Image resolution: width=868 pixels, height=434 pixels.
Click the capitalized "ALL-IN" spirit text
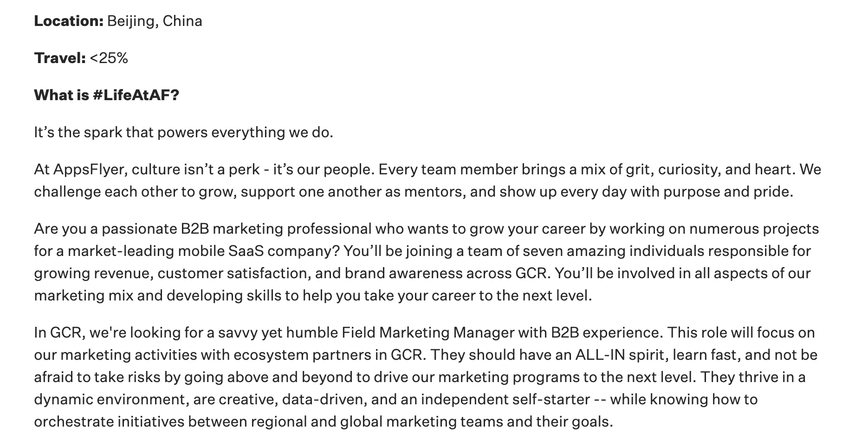pyautogui.click(x=600, y=355)
